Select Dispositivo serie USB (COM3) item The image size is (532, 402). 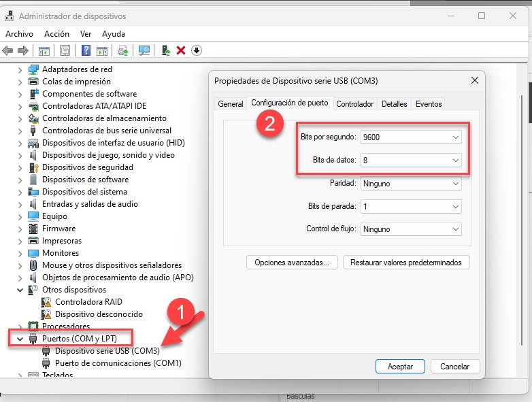click(x=107, y=351)
